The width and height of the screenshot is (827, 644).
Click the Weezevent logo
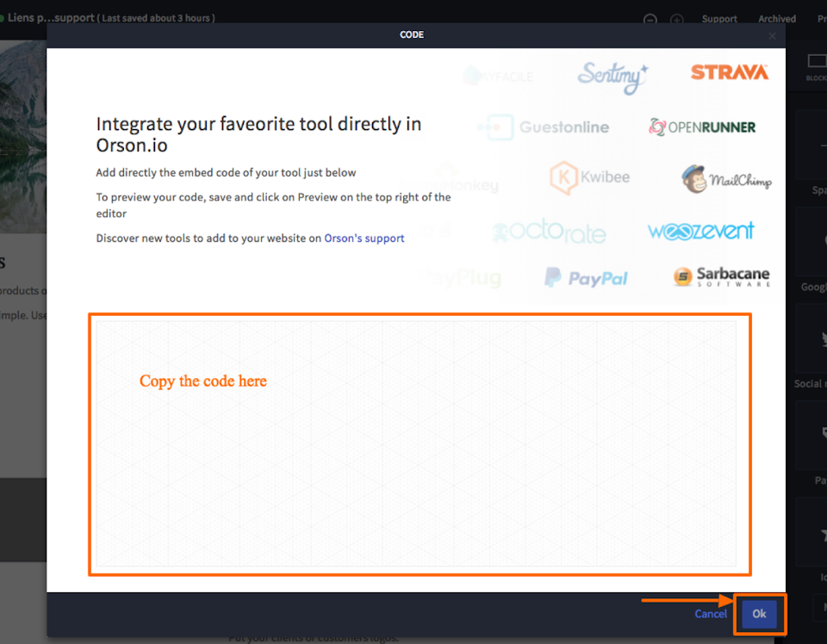click(x=701, y=231)
